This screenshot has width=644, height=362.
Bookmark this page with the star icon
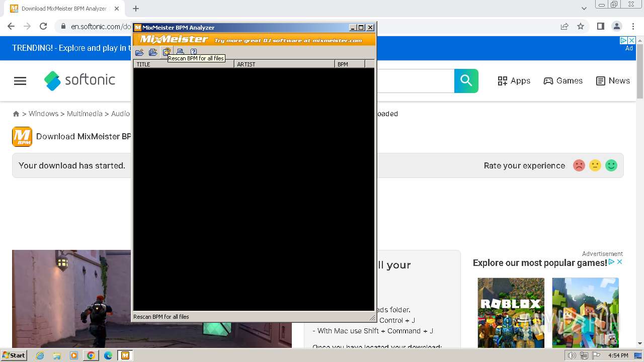click(x=581, y=26)
